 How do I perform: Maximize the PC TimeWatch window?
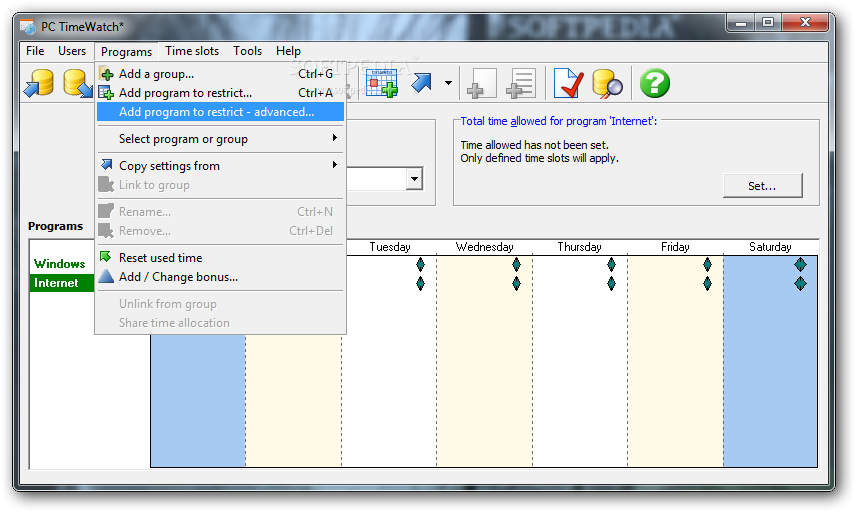(768, 23)
